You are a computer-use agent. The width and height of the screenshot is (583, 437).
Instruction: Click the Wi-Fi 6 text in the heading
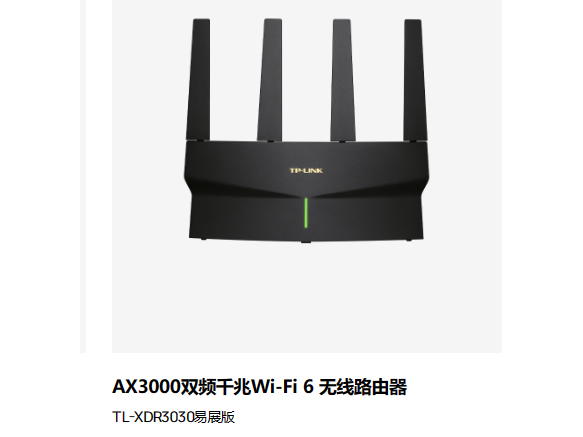click(x=283, y=387)
